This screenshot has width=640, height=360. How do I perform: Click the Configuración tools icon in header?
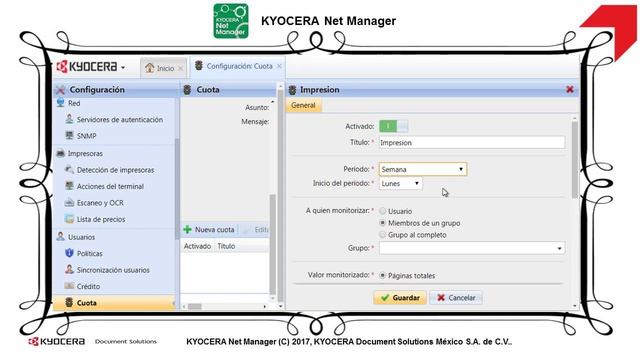tap(60, 90)
